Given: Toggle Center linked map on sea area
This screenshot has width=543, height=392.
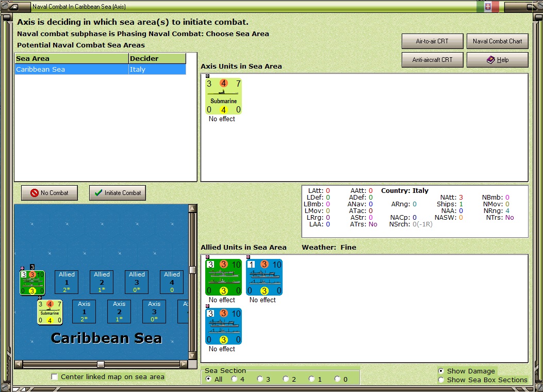Looking at the screenshot, I should [54, 377].
